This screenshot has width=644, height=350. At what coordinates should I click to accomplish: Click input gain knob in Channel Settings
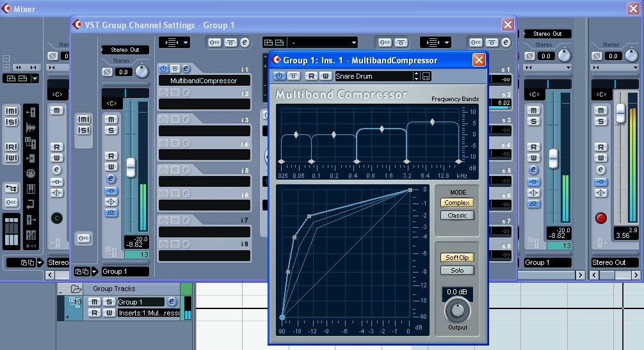pos(141,72)
